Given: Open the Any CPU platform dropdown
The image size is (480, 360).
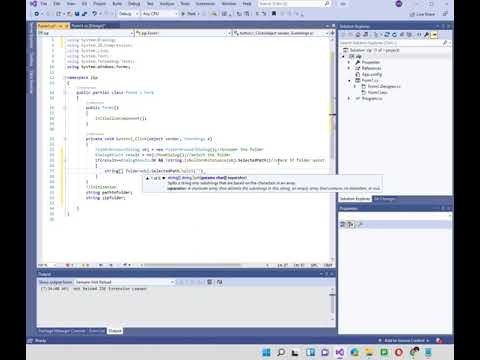Looking at the screenshot, I should (160, 14).
